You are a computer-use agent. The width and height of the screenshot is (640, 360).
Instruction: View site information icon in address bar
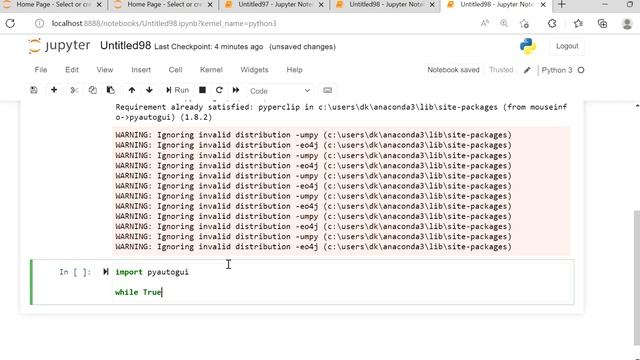coord(39,24)
